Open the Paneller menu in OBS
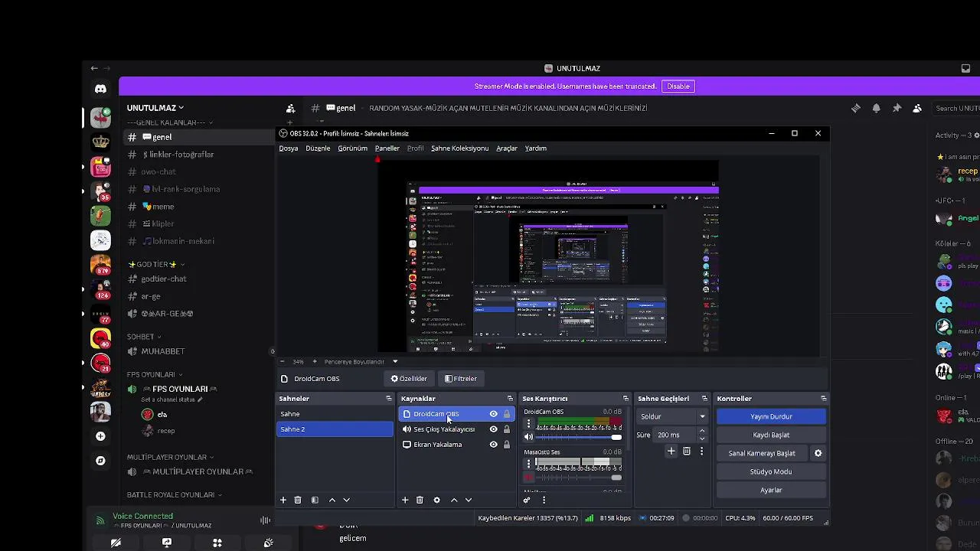980x551 pixels. tap(387, 148)
